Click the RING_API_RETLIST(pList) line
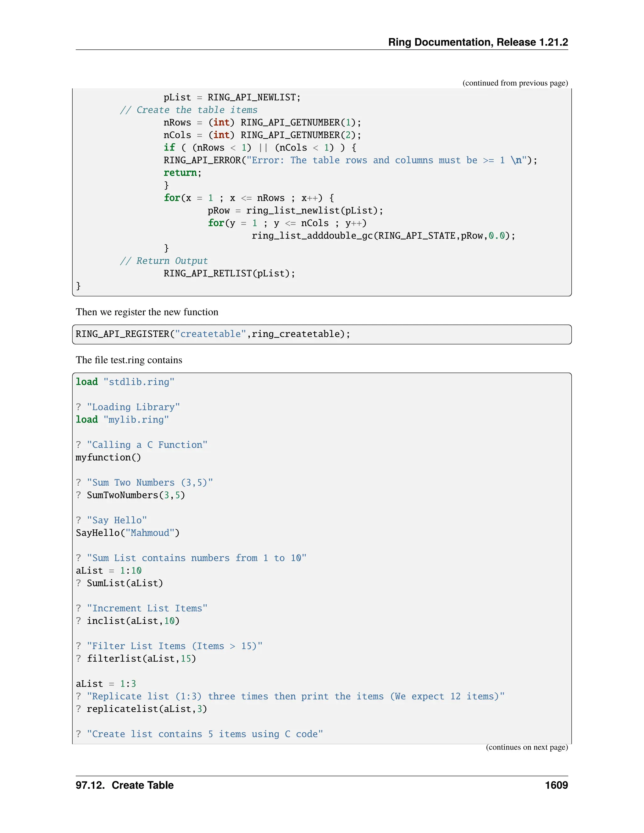The width and height of the screenshot is (644, 833). [x=229, y=273]
